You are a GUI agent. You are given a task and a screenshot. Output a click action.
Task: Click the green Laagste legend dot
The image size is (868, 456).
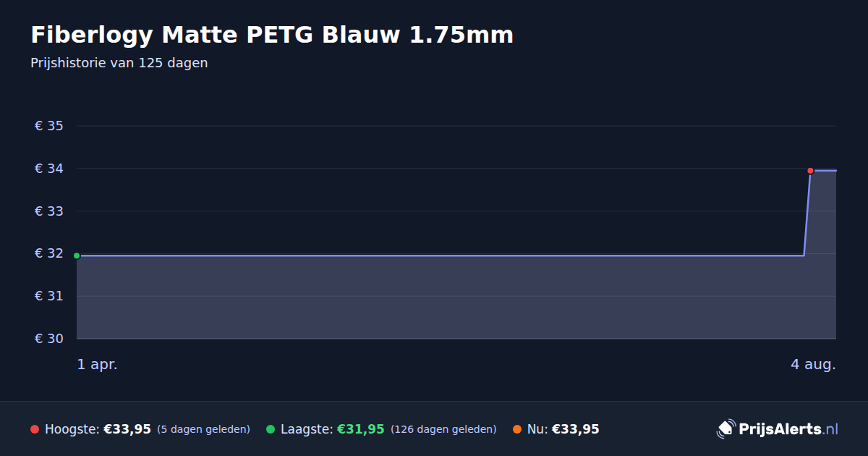coord(271,429)
